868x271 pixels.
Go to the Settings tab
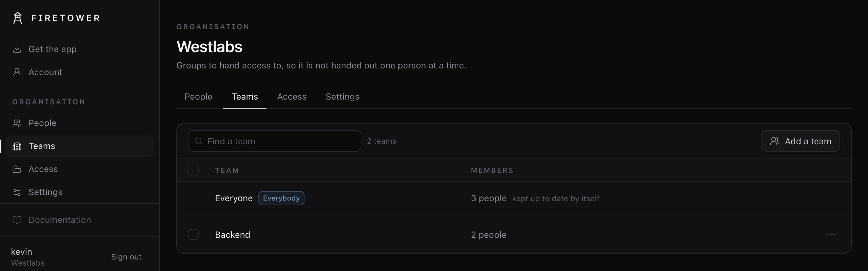tap(342, 97)
